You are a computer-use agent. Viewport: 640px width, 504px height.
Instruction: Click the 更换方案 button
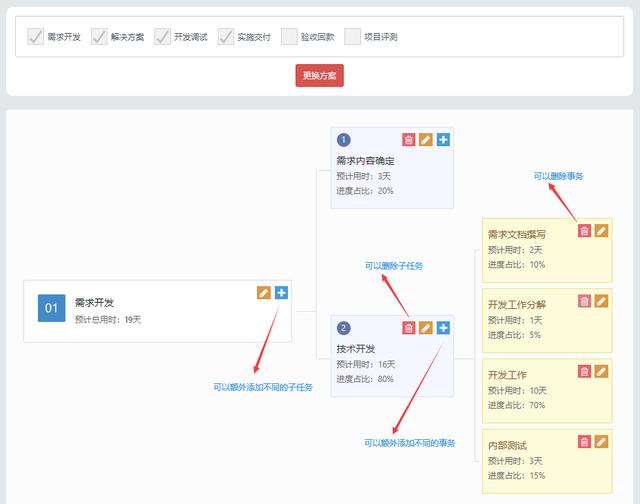[x=320, y=75]
